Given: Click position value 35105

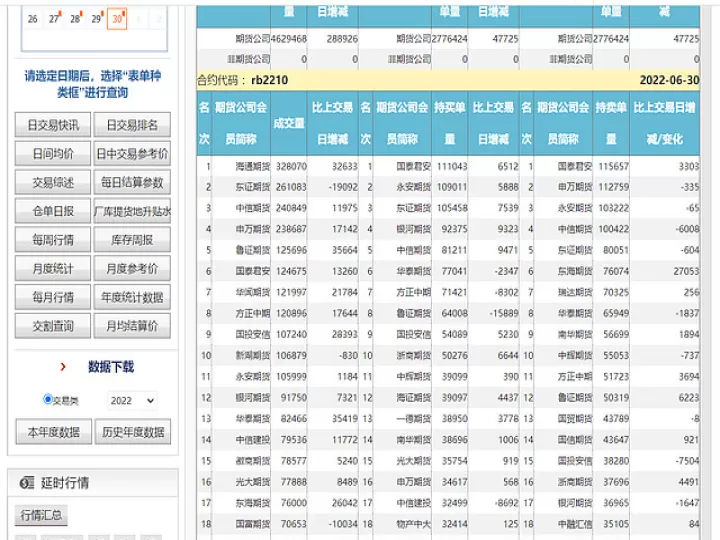Looking at the screenshot, I should [x=616, y=524].
